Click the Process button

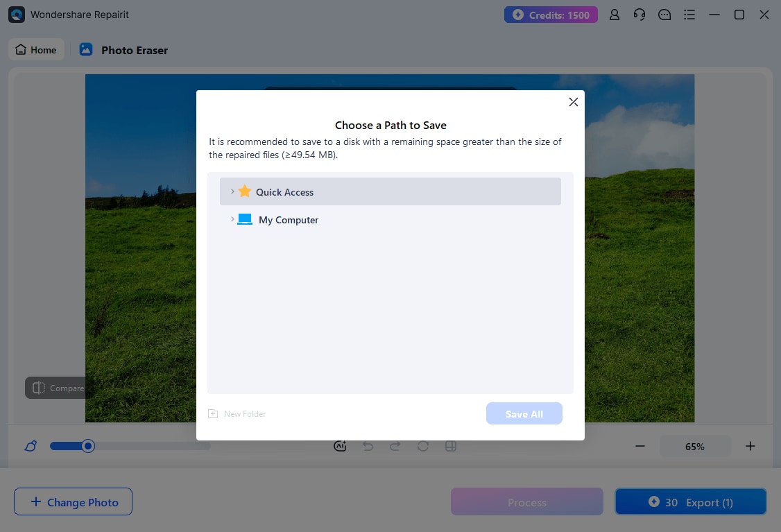click(527, 501)
